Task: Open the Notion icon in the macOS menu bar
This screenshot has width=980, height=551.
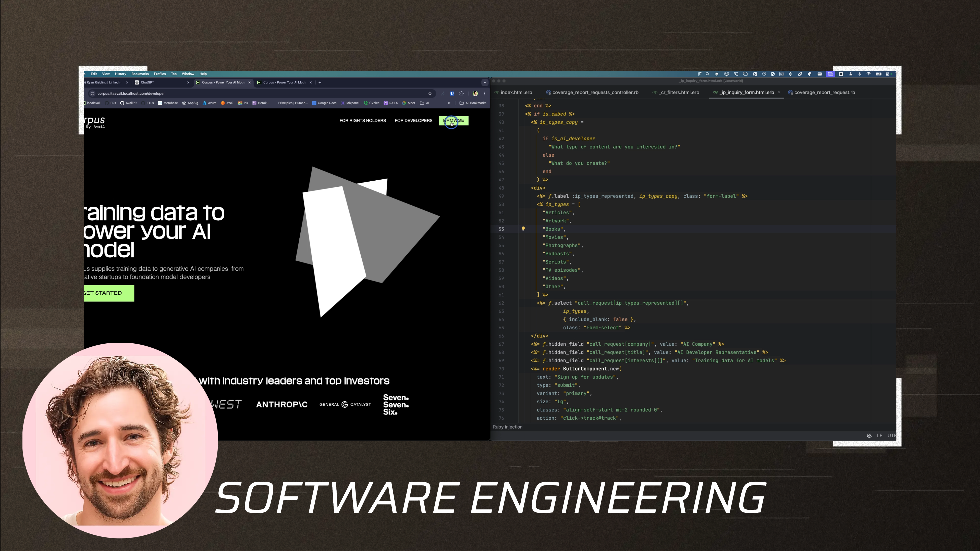Action: (781, 74)
